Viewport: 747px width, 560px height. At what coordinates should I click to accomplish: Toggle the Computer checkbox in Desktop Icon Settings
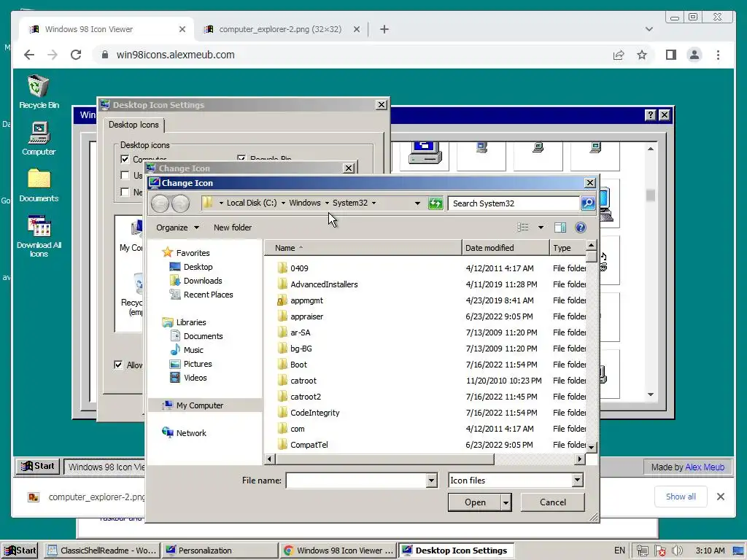125,159
